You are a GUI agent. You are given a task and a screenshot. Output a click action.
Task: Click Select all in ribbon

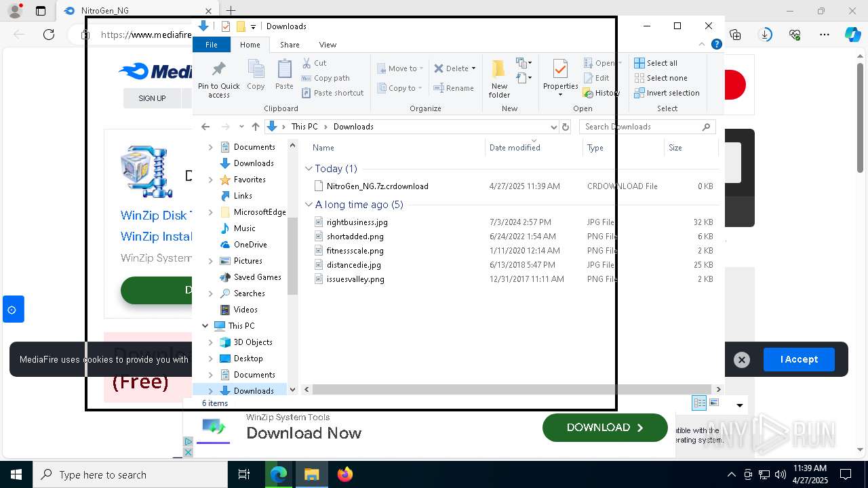[656, 63]
